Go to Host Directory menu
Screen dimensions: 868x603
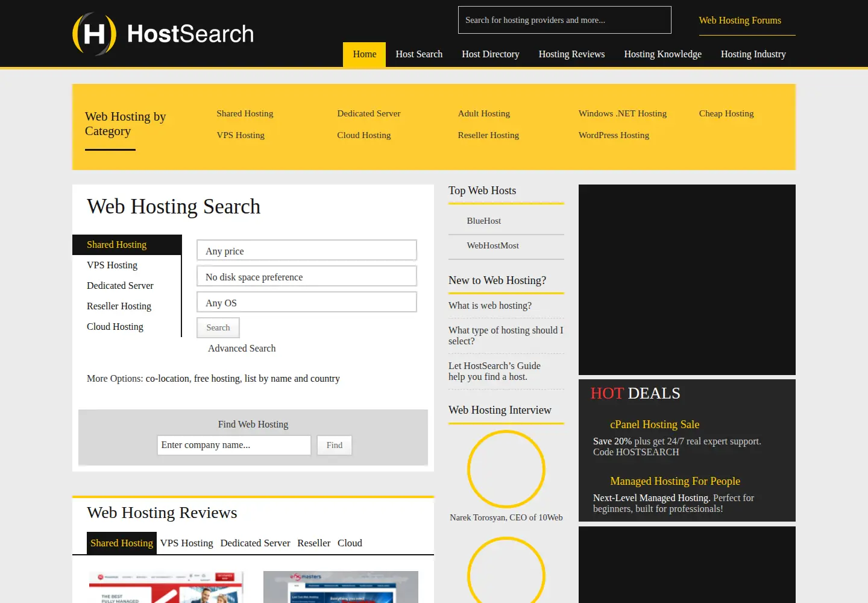pyautogui.click(x=491, y=54)
